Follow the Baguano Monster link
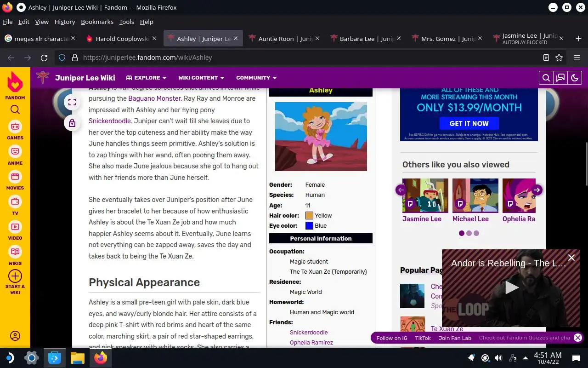The image size is (588, 368). (154, 98)
